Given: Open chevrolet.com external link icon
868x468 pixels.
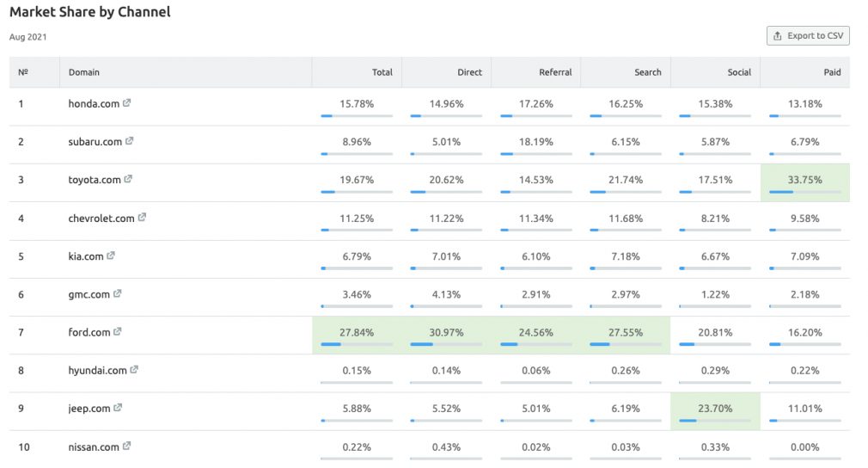Looking at the screenshot, I should pos(143,217).
